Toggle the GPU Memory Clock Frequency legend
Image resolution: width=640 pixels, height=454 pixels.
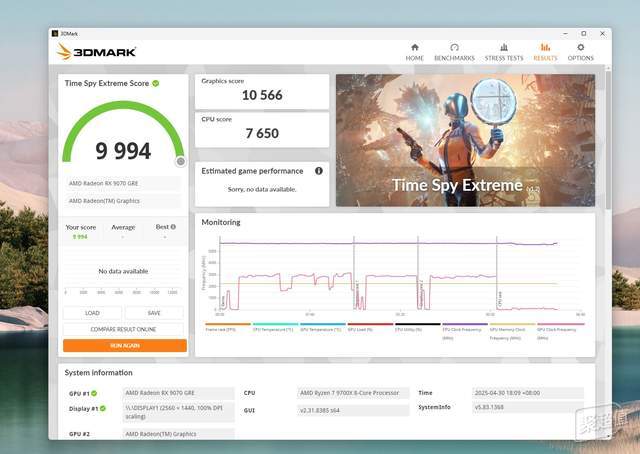click(512, 331)
